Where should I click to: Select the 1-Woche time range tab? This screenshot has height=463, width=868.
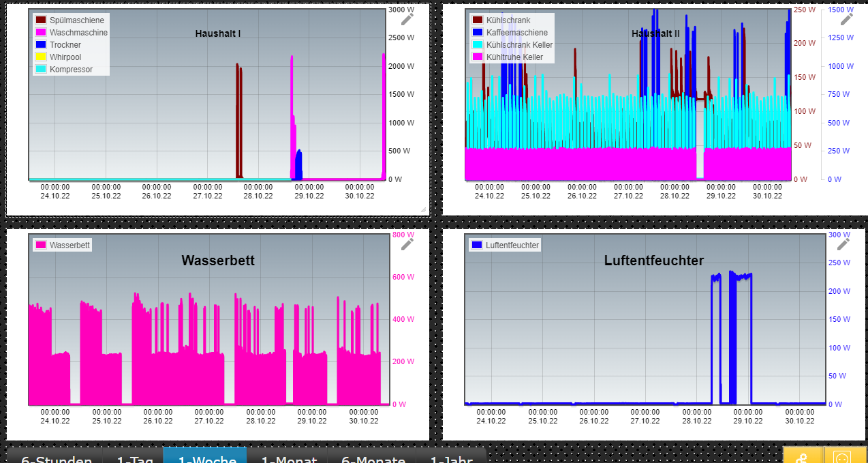click(x=205, y=455)
